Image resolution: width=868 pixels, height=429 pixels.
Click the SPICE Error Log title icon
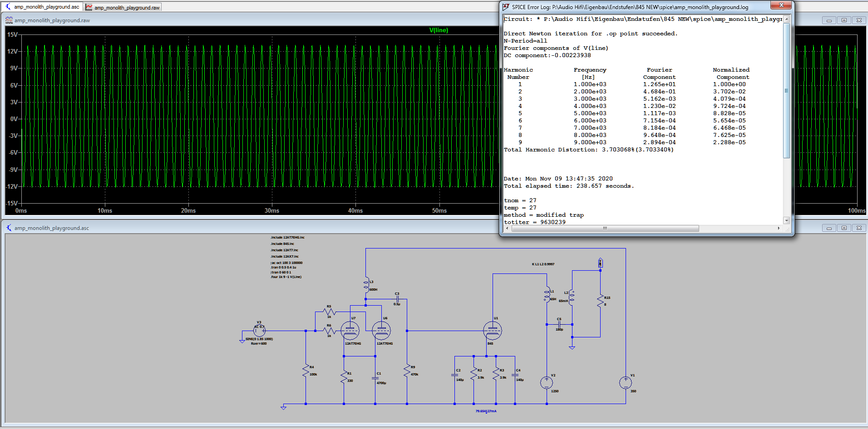tap(506, 7)
